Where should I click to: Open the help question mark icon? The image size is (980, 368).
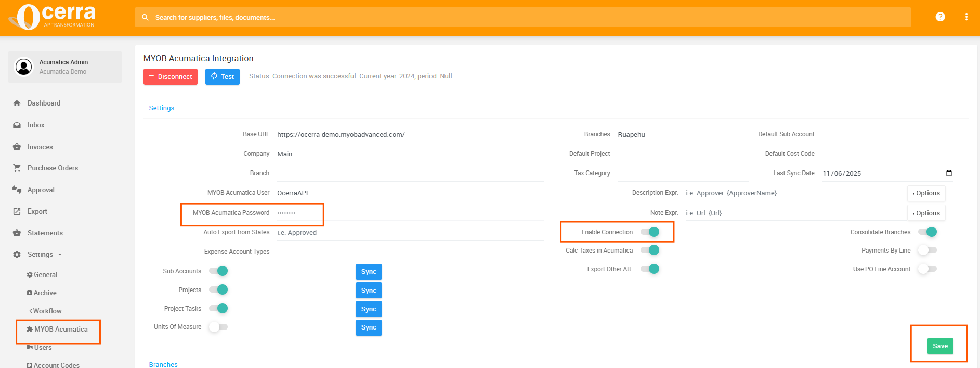[940, 17]
